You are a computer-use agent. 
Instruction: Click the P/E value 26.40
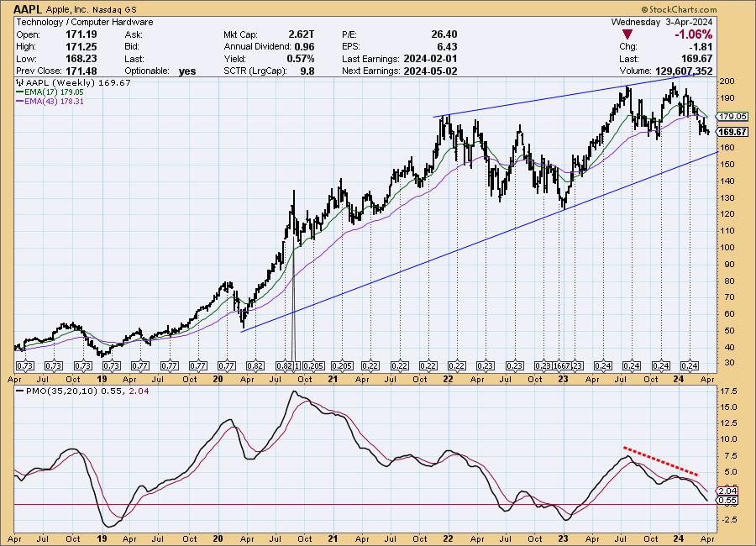[444, 34]
